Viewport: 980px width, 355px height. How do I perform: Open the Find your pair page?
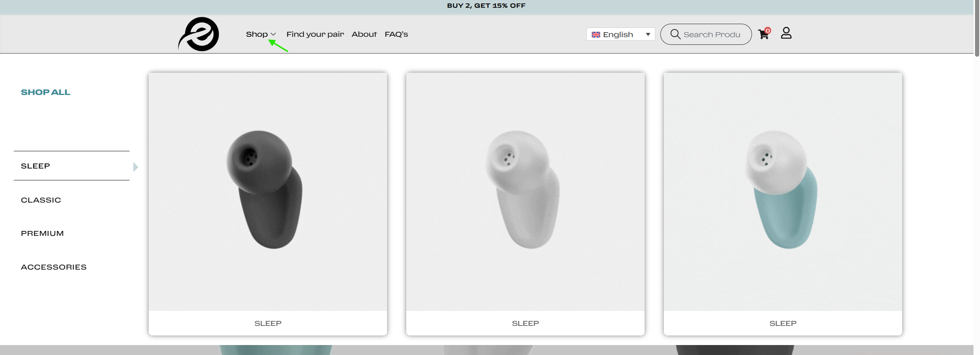[x=315, y=34]
